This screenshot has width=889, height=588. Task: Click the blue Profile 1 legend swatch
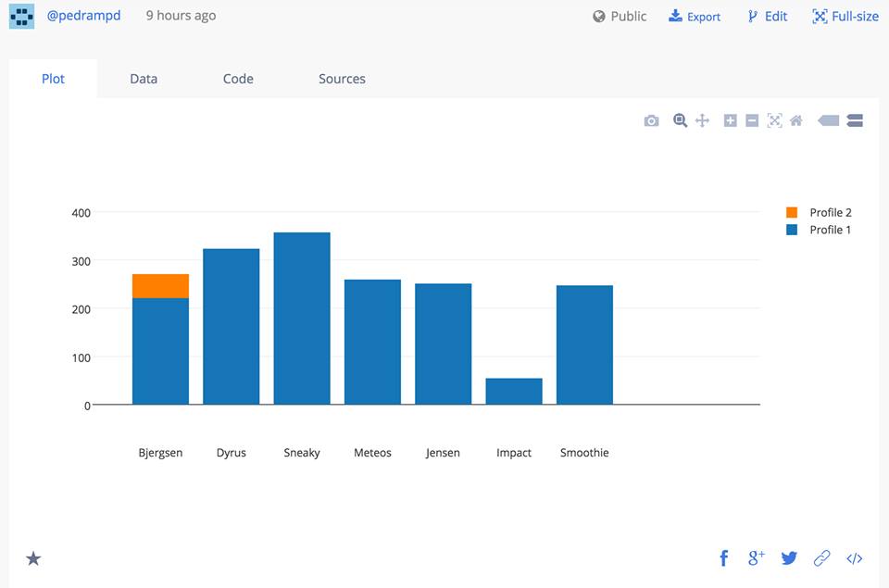click(x=792, y=230)
